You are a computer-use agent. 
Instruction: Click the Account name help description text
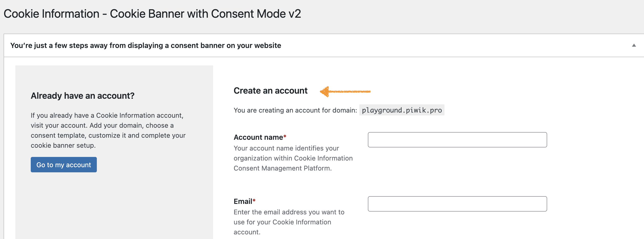[x=293, y=158]
